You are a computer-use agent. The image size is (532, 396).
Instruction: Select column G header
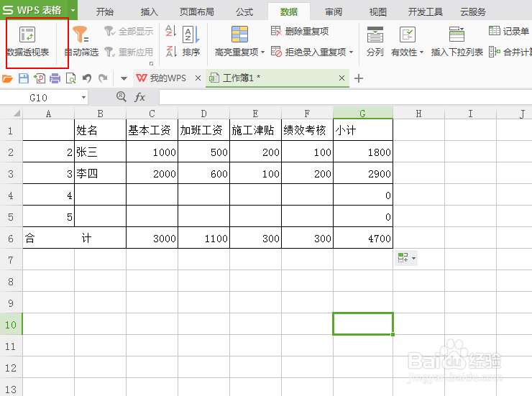pos(363,114)
